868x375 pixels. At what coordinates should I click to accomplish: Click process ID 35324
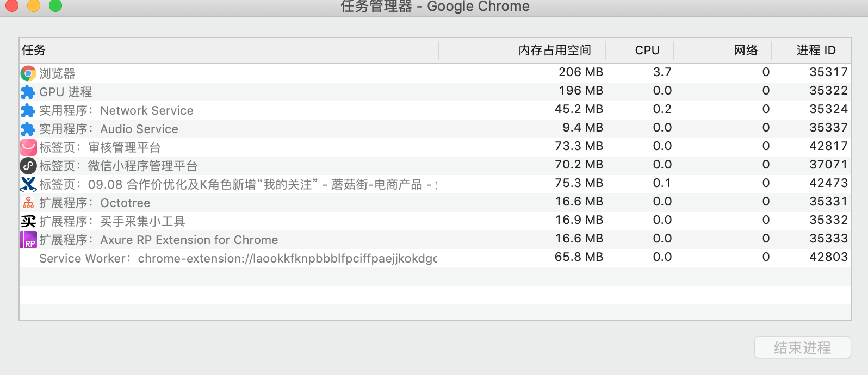point(828,109)
